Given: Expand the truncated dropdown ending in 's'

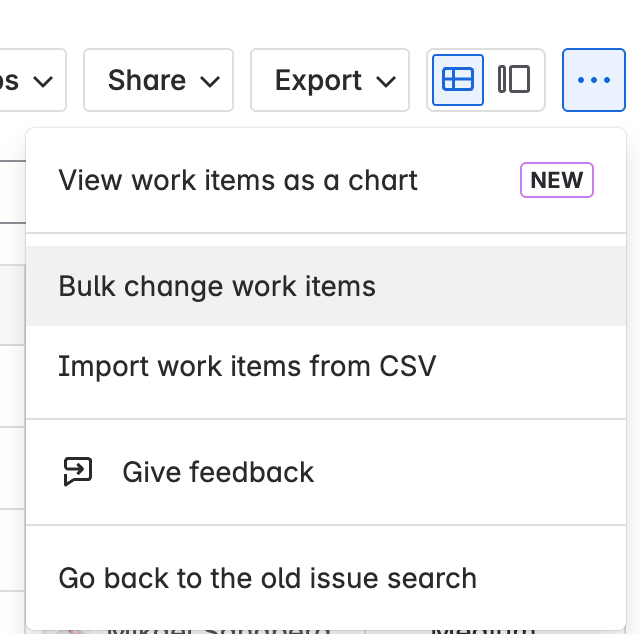Looking at the screenshot, I should click(x=33, y=80).
